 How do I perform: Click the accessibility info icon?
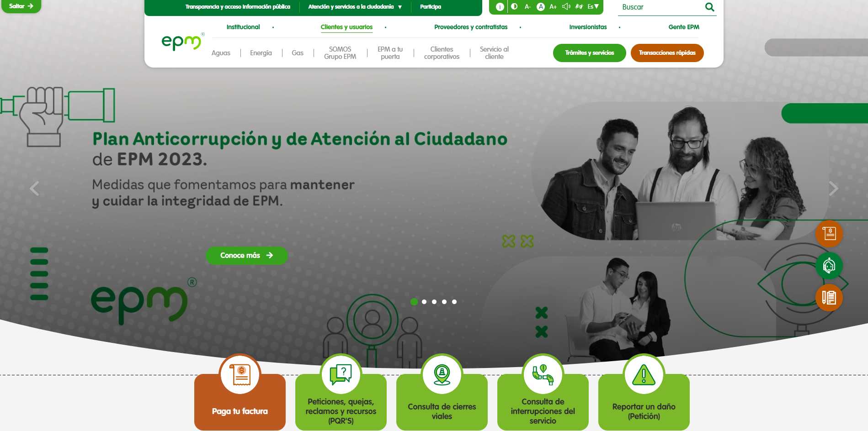pyautogui.click(x=500, y=7)
